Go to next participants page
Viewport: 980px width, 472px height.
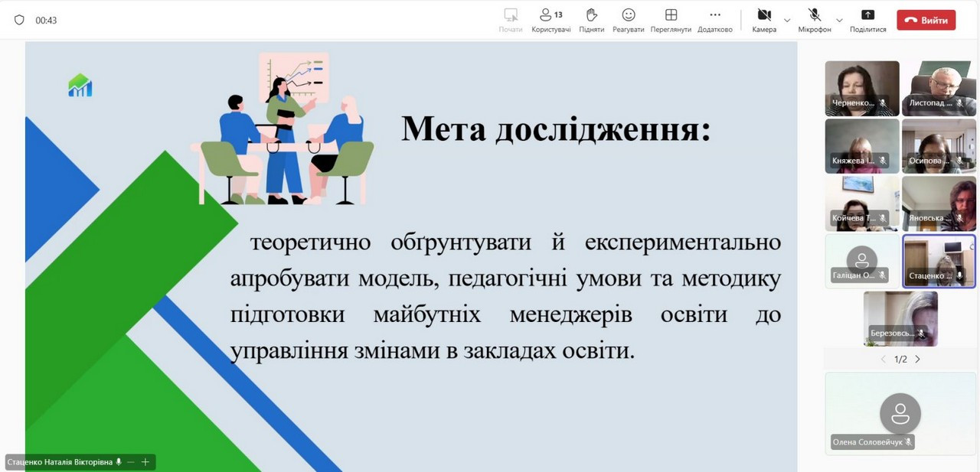[x=917, y=360]
